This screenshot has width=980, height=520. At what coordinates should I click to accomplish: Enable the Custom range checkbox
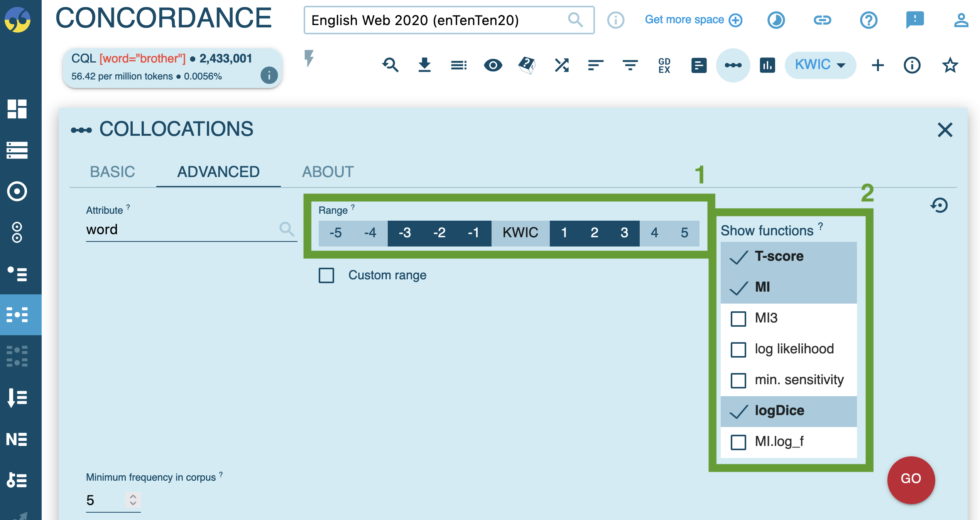(326, 275)
